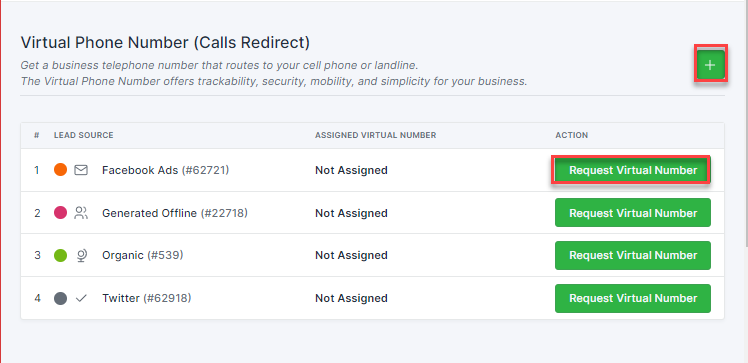This screenshot has height=363, width=748.
Task: Click the Lead Source column header
Action: [83, 135]
